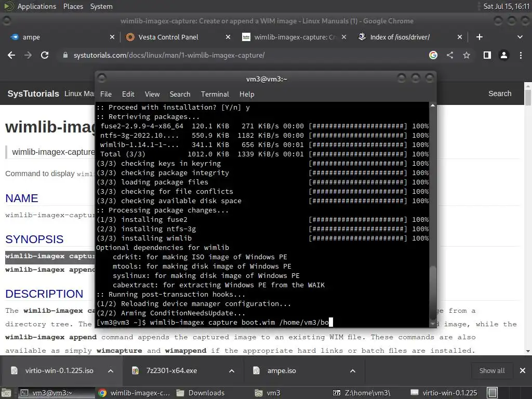532x399 pixels.
Task: Expand Chrome tab search chevron
Action: [520, 37]
